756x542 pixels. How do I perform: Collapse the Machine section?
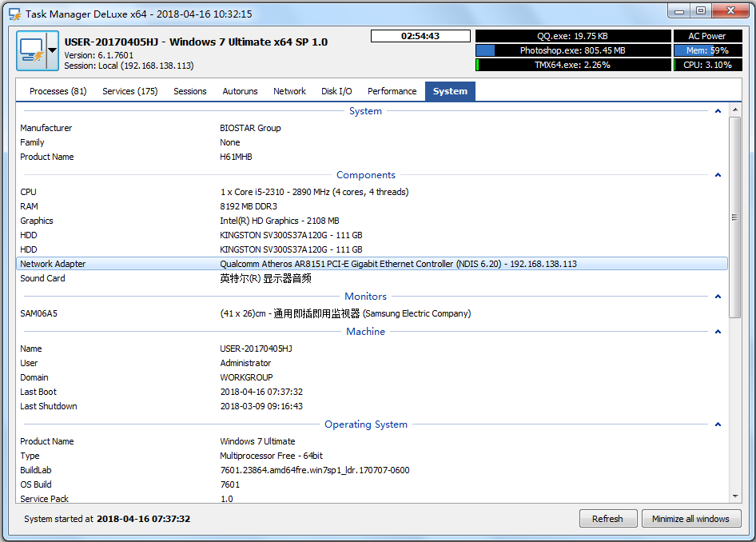tap(718, 332)
